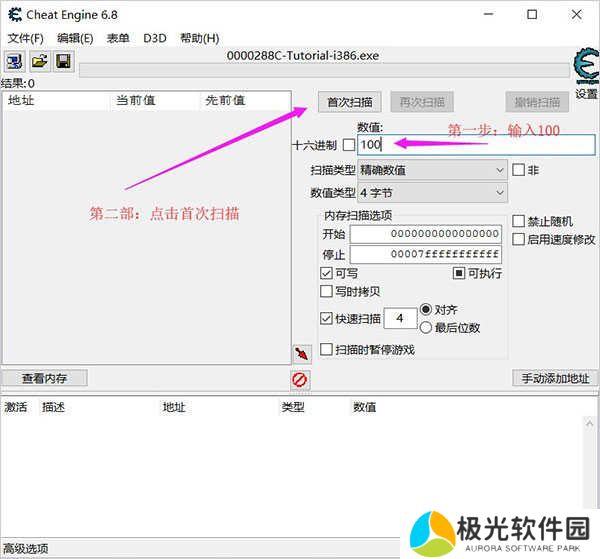Click the 数值 input field containing 100

pos(476,145)
